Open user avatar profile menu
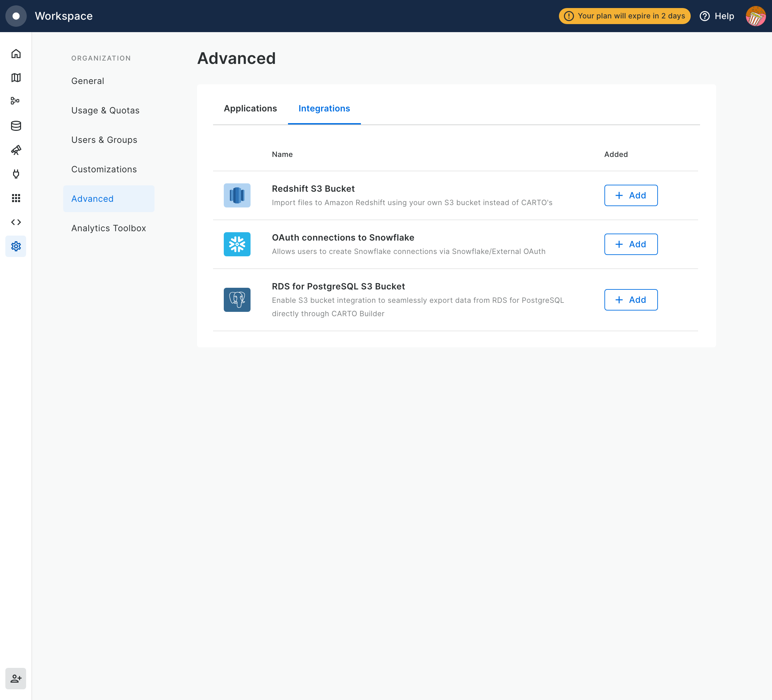The height and width of the screenshot is (700, 772). (755, 16)
